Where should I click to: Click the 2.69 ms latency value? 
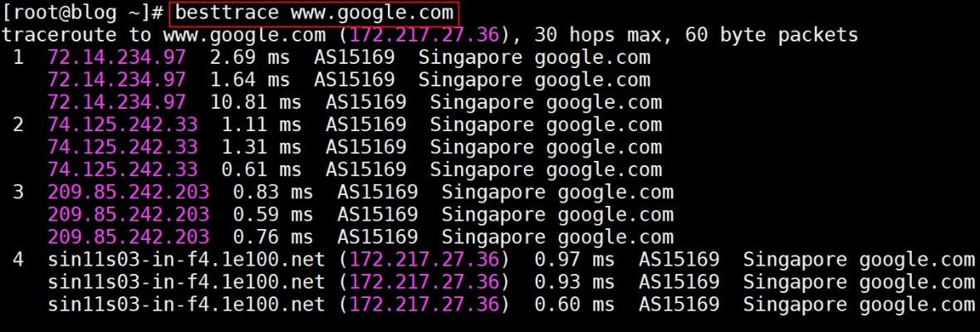(x=250, y=57)
